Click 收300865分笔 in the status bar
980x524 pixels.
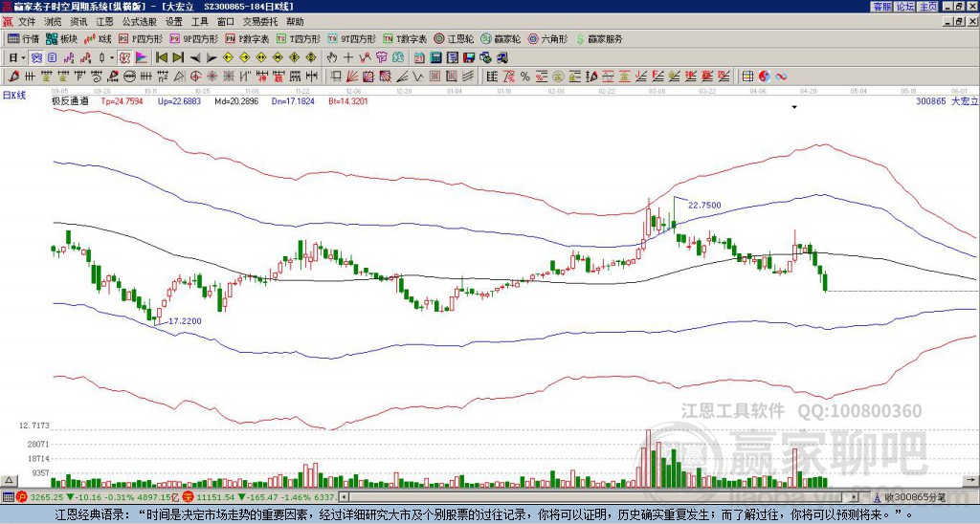pos(914,497)
